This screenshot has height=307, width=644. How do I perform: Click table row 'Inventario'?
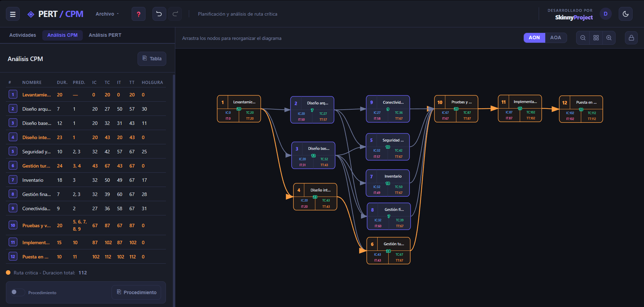[86, 180]
